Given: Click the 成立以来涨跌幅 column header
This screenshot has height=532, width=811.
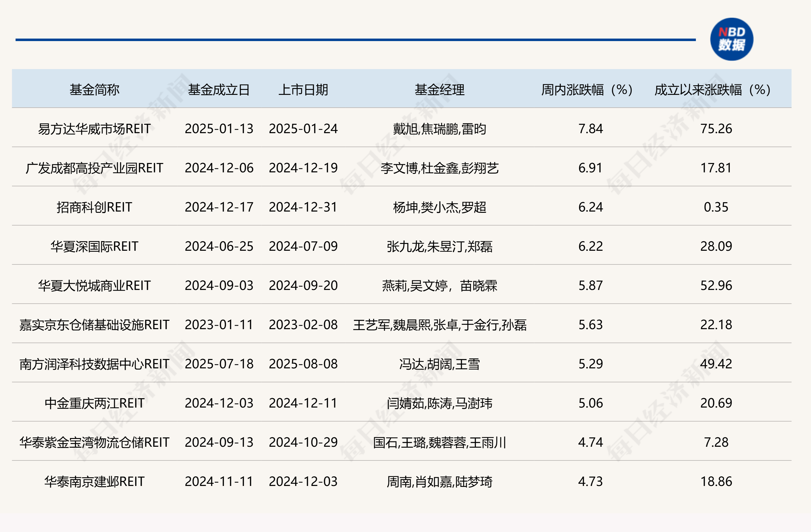Looking at the screenshot, I should tap(713, 90).
